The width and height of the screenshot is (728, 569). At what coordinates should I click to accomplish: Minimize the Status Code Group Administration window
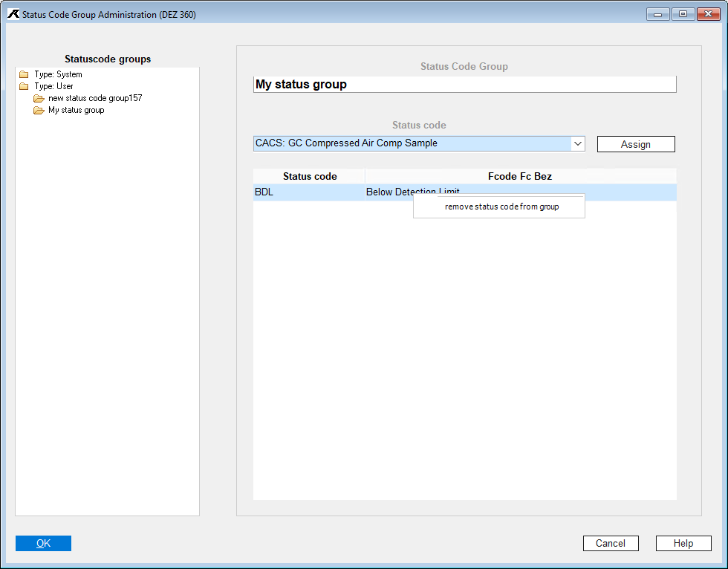658,14
